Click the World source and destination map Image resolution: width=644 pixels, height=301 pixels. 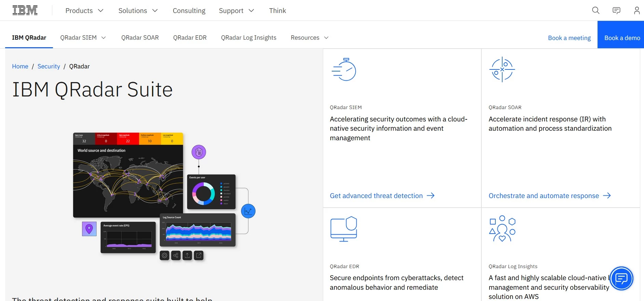(128, 181)
